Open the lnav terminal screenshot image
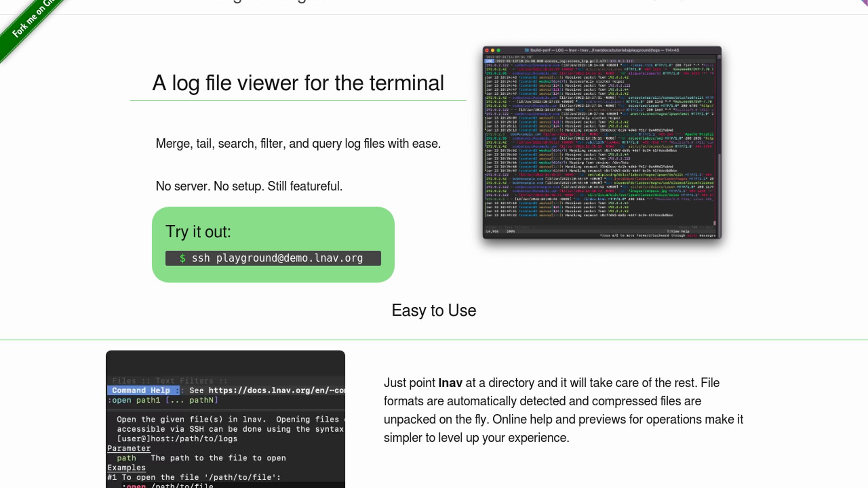Screen dimensions: 868x488 (601, 142)
